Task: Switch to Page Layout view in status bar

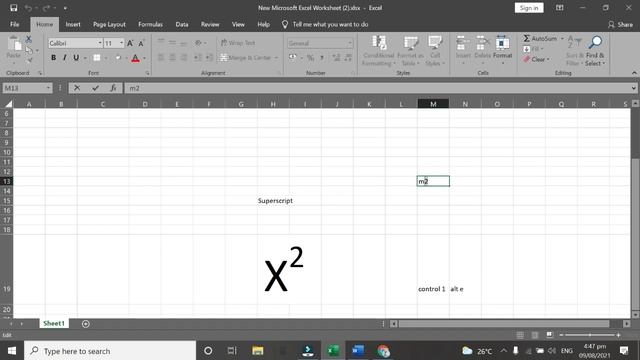Action: (x=535, y=335)
